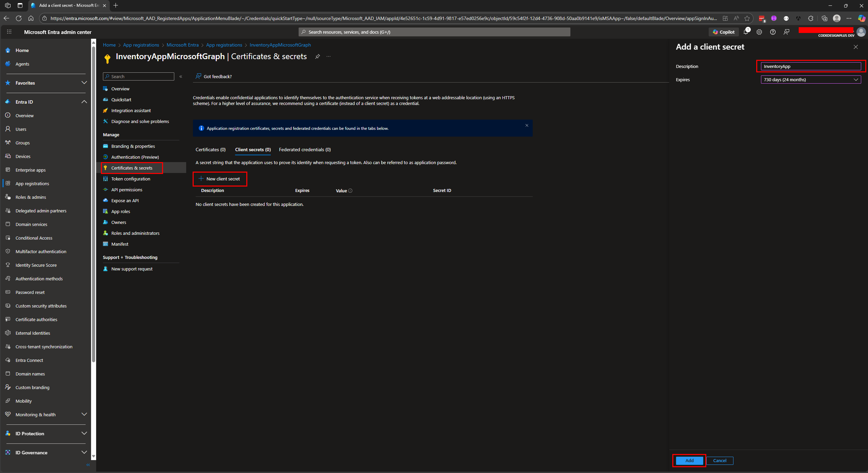Switch to Federated credentials (0) tab

[305, 150]
